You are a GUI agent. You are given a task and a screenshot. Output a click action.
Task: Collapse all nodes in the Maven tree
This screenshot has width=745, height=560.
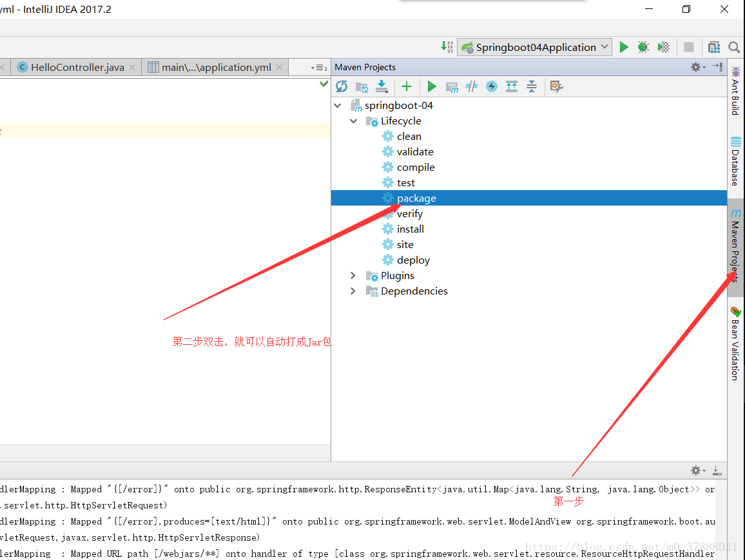click(532, 86)
